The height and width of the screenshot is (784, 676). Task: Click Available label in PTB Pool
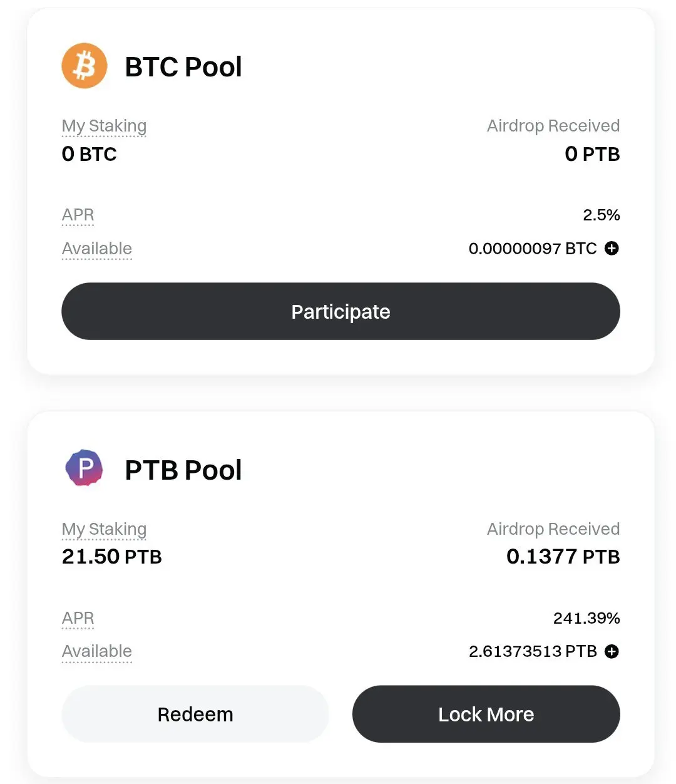pos(97,652)
